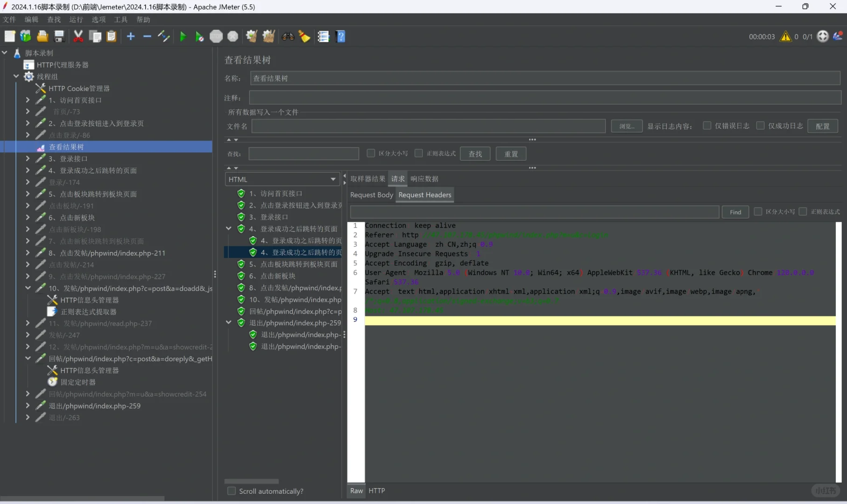
Task: Enable 正则表达式 beside the Find button
Action: tap(803, 211)
